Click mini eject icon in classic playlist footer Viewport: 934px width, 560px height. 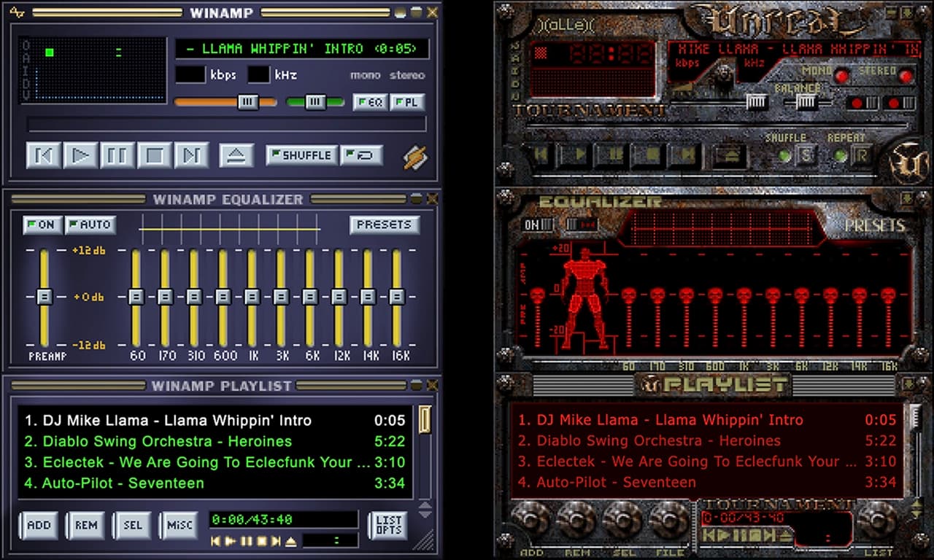point(290,541)
